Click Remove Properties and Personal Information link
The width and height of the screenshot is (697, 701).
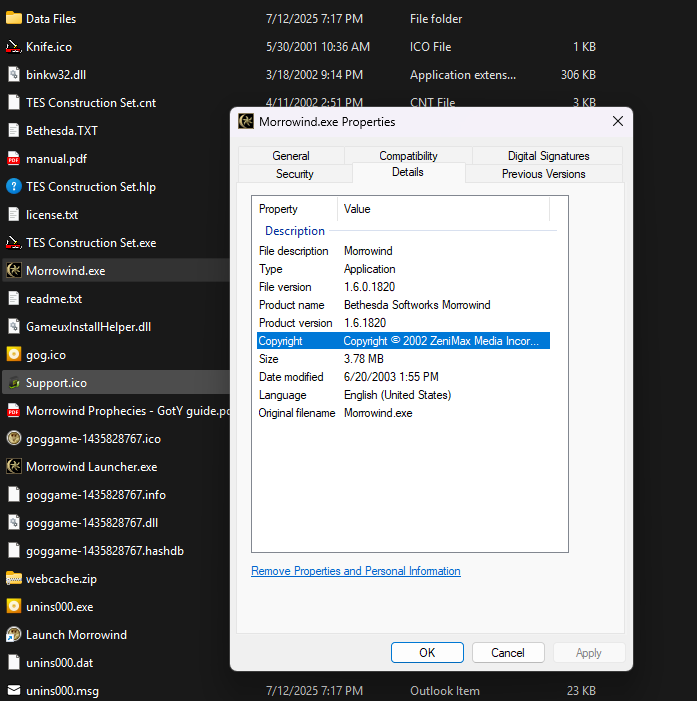(356, 571)
